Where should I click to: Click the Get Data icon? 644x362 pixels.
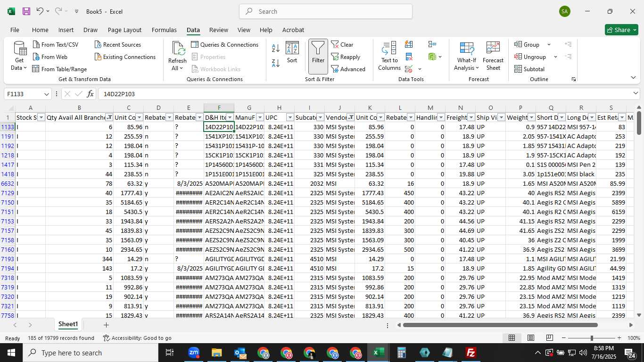(x=19, y=49)
